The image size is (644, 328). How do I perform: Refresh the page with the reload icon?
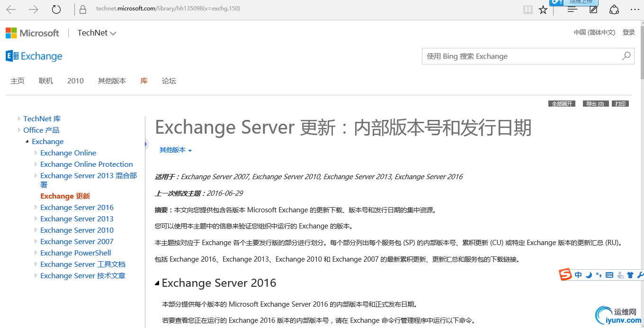click(56, 9)
